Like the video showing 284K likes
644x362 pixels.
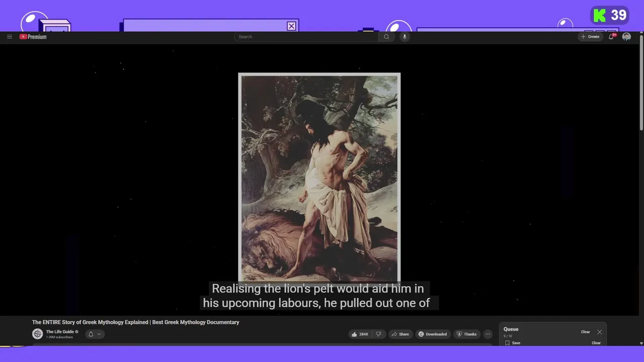coord(360,334)
